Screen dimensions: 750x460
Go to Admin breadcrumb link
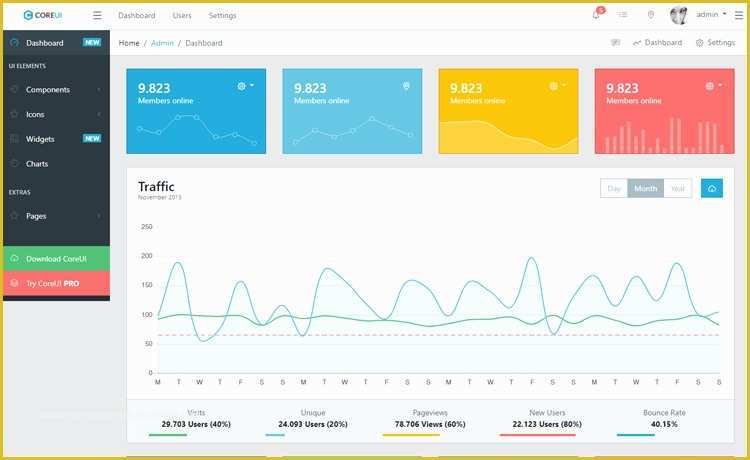coord(162,43)
